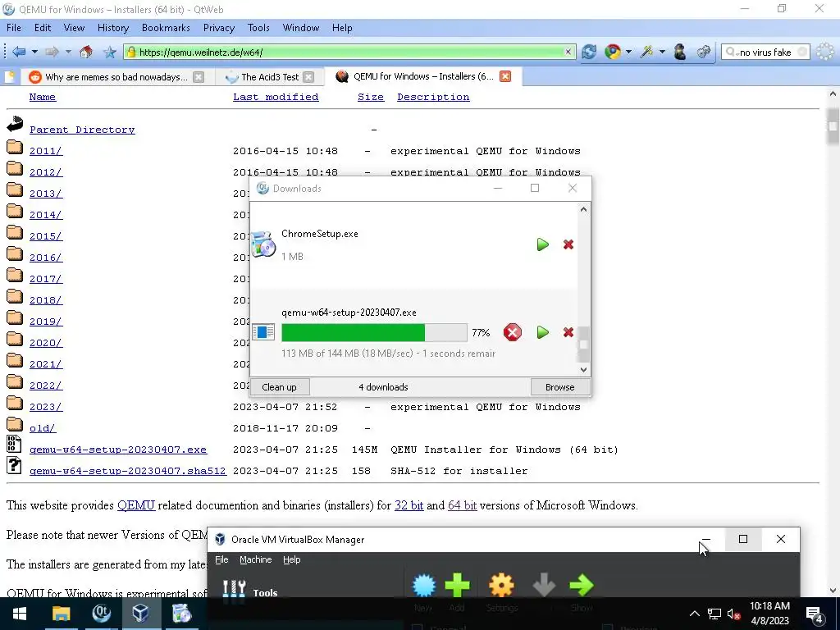Click the Forward navigation arrow
Screen dimensions: 840x630
[x=52, y=52]
